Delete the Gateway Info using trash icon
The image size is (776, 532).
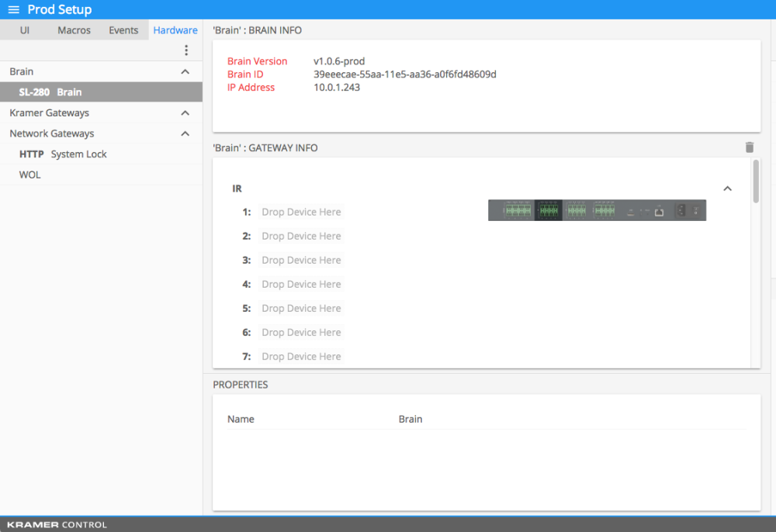click(x=749, y=147)
